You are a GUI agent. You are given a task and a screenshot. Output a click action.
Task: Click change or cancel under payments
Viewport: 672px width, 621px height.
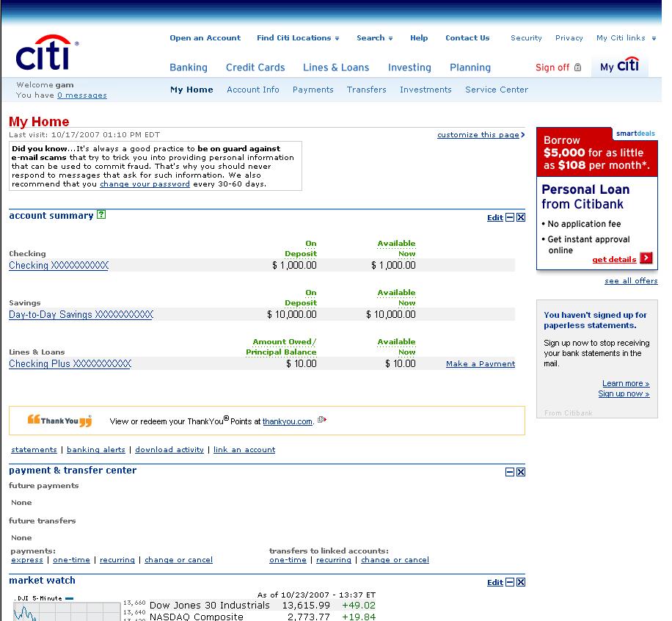178,559
